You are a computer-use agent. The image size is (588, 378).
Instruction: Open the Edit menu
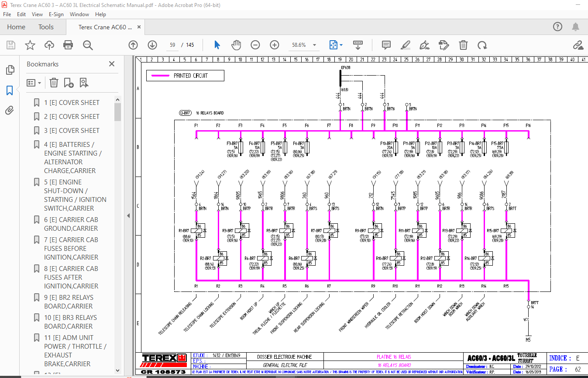(21, 14)
